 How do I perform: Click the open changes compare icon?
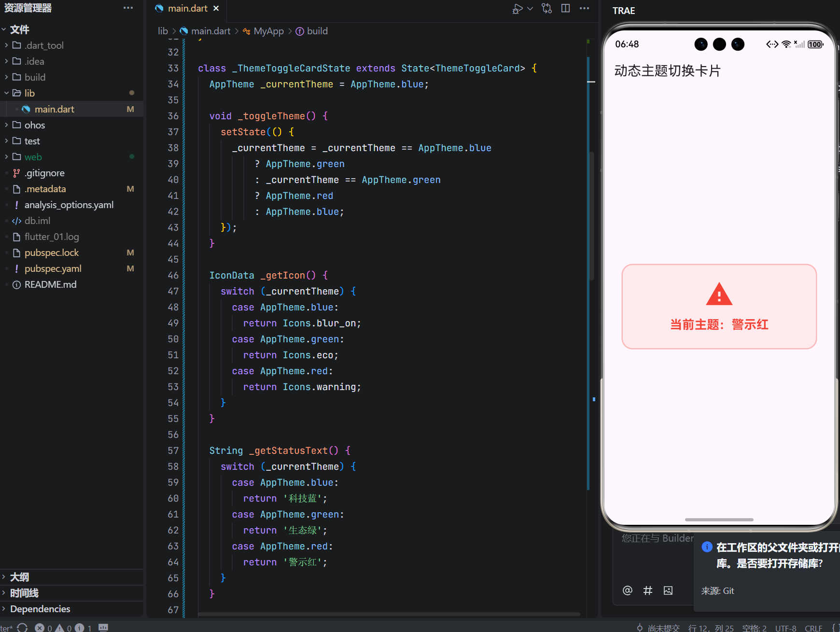[x=546, y=8]
